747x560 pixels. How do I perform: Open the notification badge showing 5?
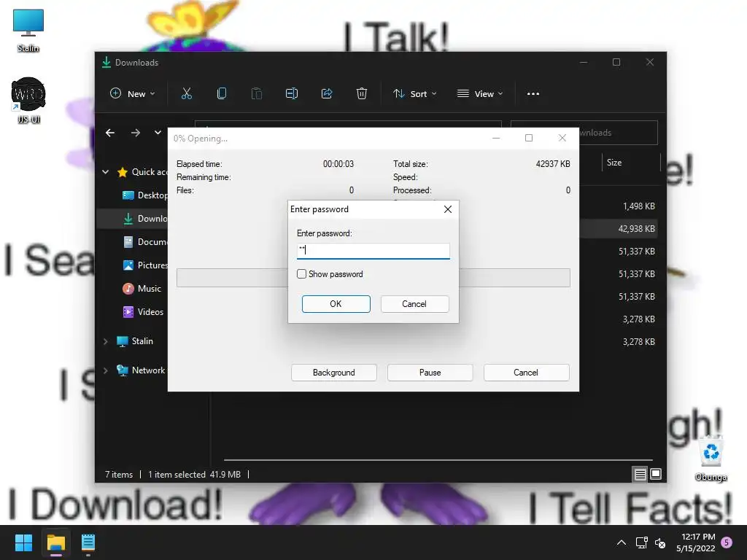pyautogui.click(x=727, y=542)
